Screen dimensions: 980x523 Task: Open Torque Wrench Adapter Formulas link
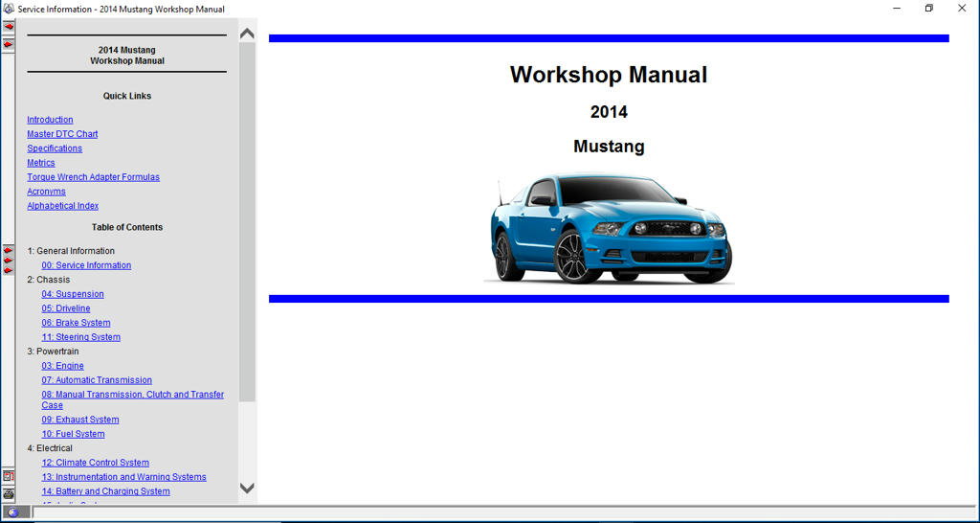click(x=93, y=177)
